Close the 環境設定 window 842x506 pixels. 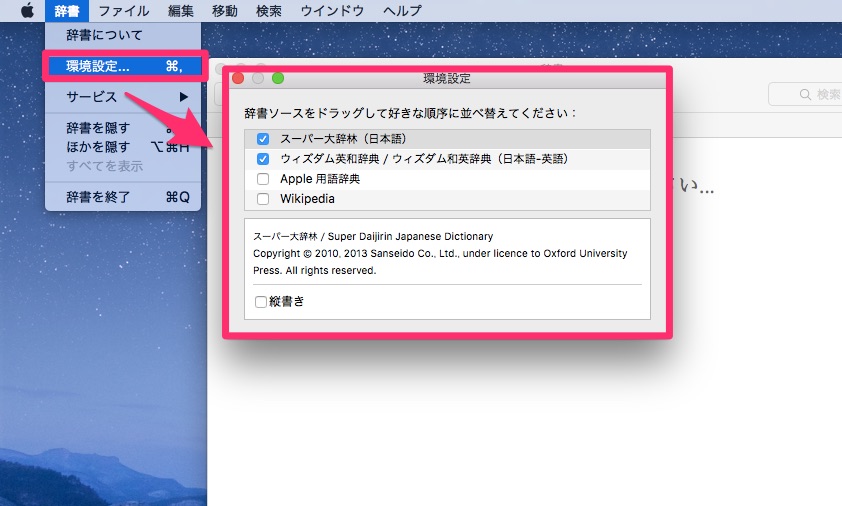point(238,78)
